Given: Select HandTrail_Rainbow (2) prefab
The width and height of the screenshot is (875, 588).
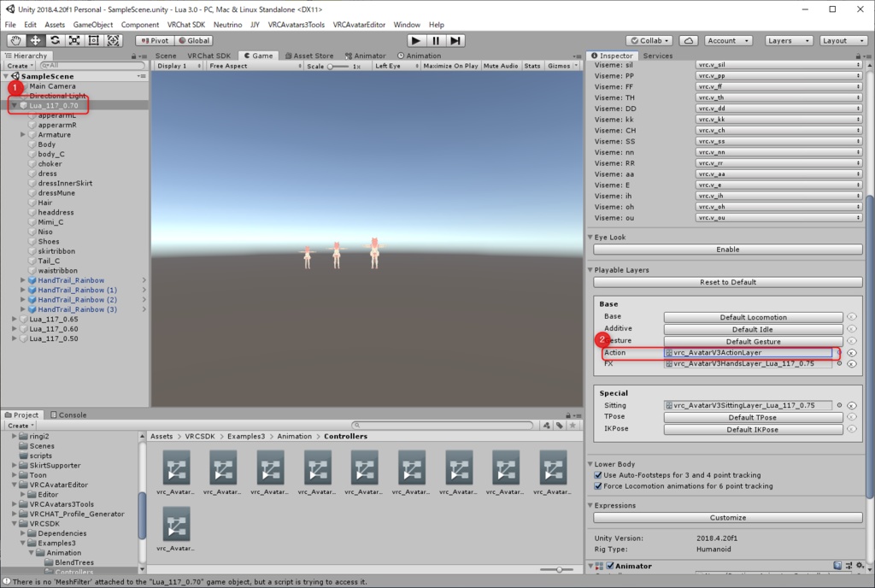Looking at the screenshot, I should point(77,300).
